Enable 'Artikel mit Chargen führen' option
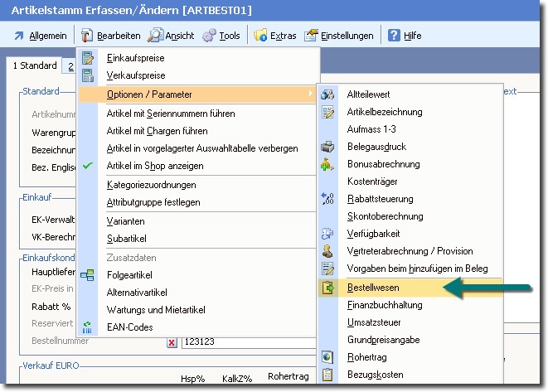Viewport: 548px width, 392px height. tap(157, 131)
